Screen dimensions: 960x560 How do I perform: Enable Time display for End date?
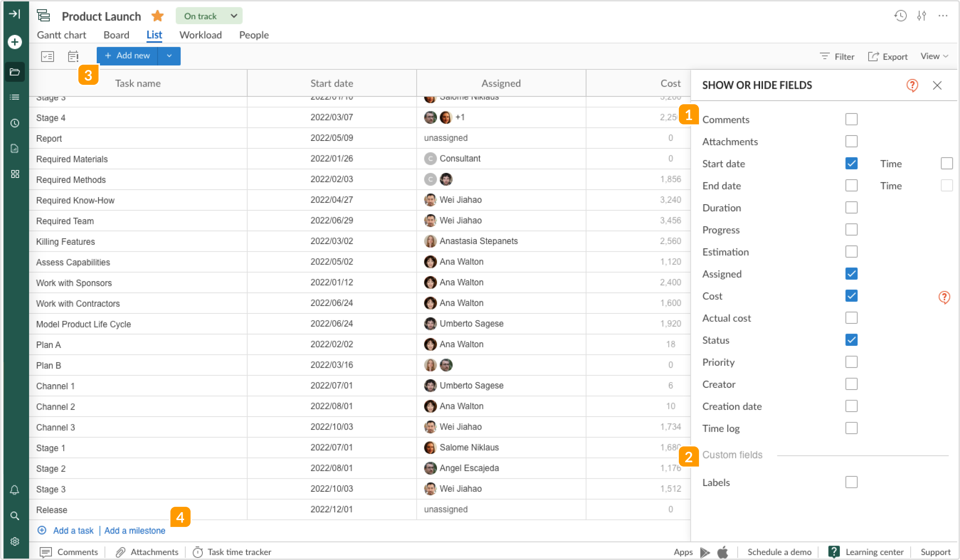pos(946,185)
